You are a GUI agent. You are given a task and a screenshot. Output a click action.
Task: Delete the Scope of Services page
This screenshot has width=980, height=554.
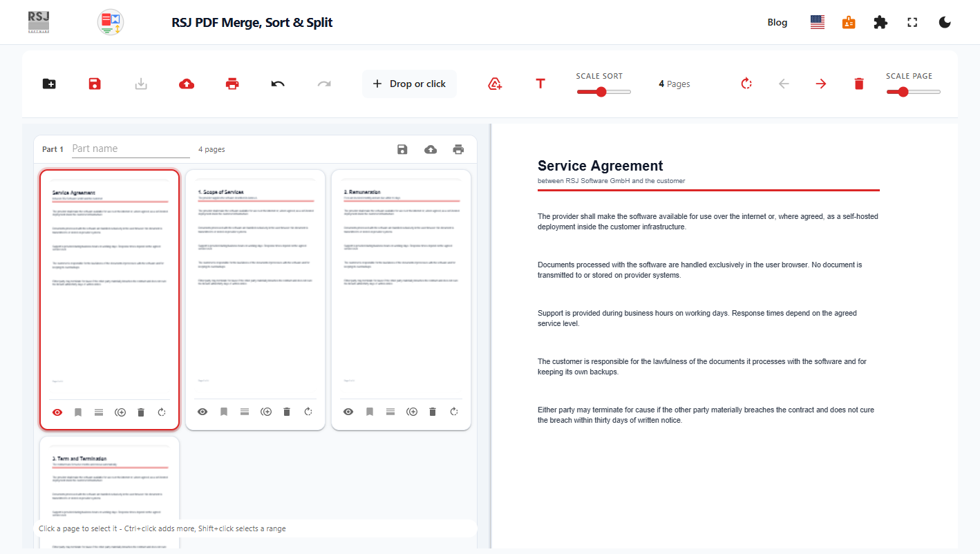point(287,412)
